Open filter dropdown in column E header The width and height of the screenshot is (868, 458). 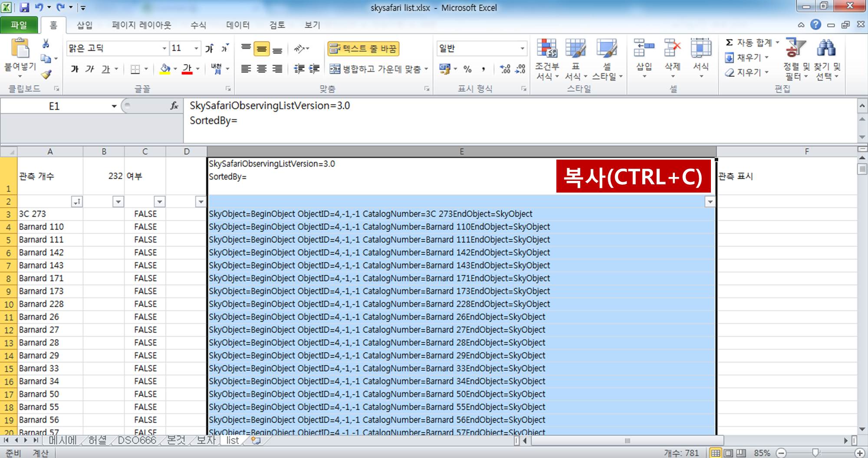[710, 202]
